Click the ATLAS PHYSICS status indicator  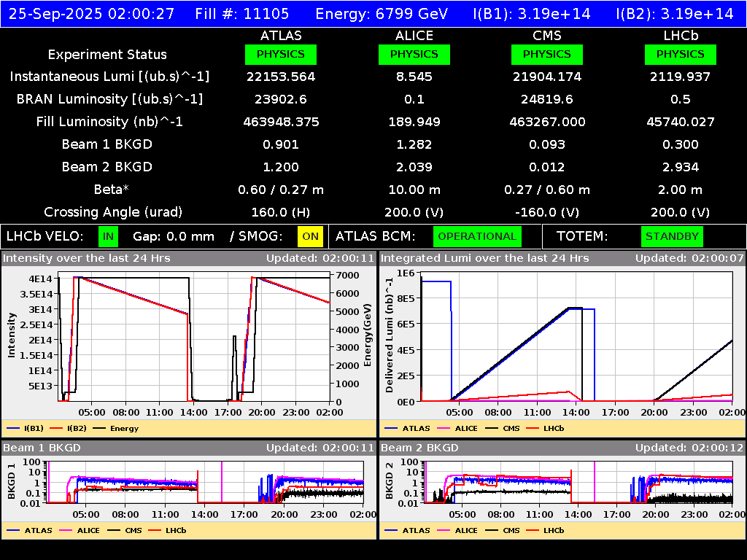(x=282, y=54)
